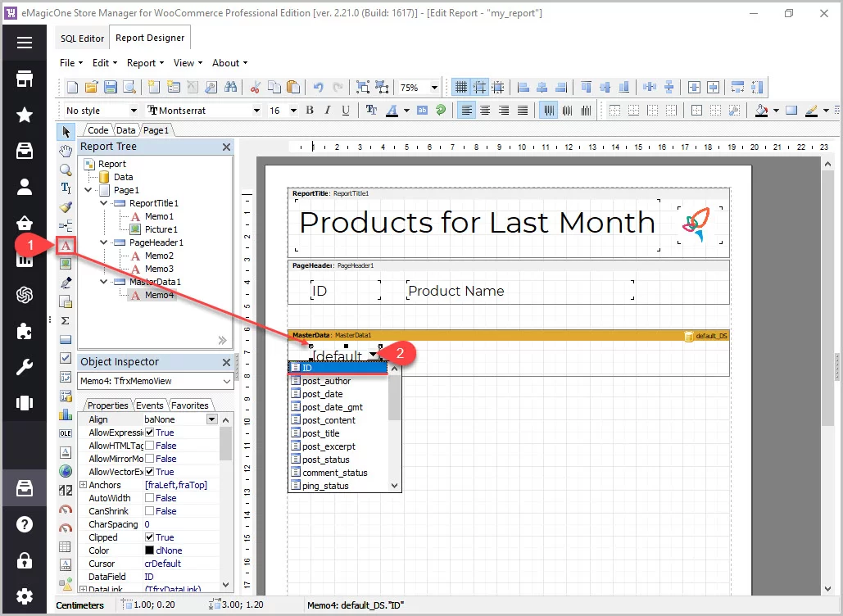
Task: Click the Bold formatting button
Action: (310, 111)
